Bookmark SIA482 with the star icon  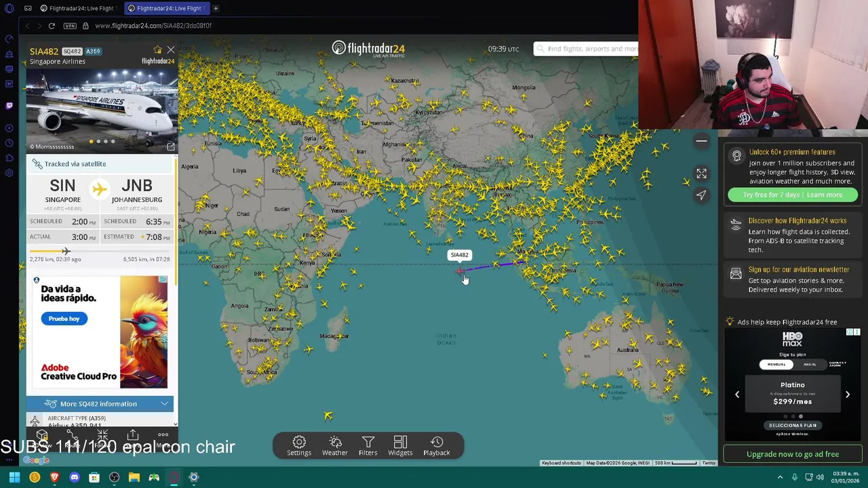[157, 50]
